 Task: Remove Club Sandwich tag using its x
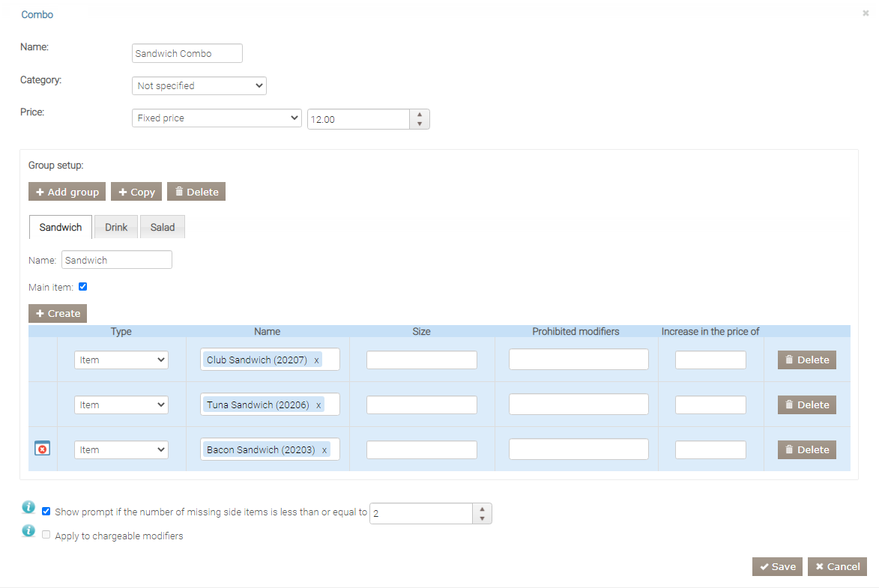click(316, 360)
